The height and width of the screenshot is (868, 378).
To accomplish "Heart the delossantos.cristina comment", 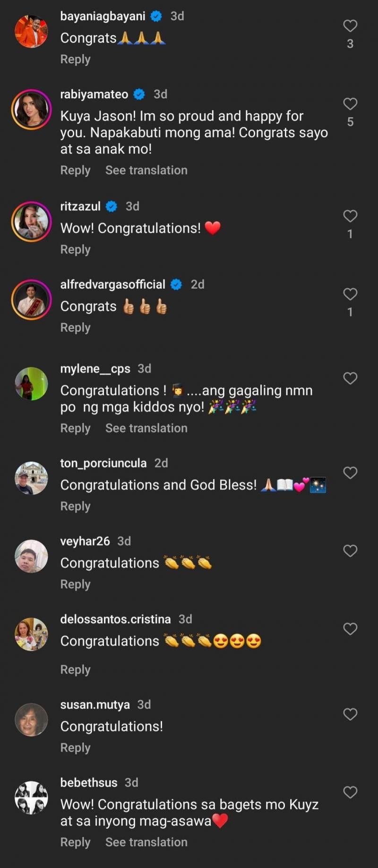I will click(x=350, y=628).
